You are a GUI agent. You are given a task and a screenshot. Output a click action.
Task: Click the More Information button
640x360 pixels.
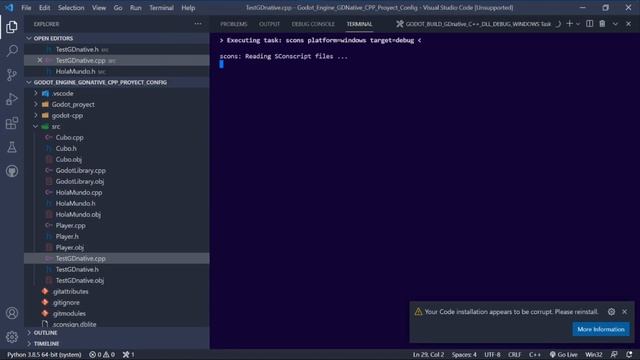(x=601, y=329)
